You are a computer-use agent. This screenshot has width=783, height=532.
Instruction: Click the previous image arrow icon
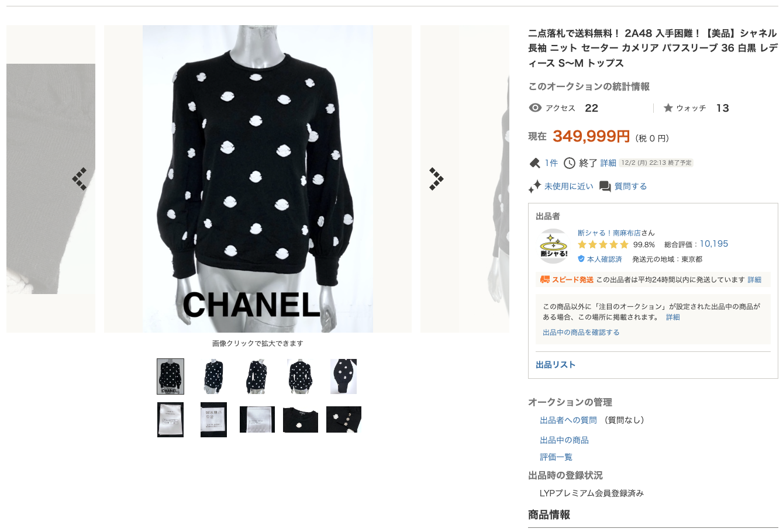click(x=80, y=179)
